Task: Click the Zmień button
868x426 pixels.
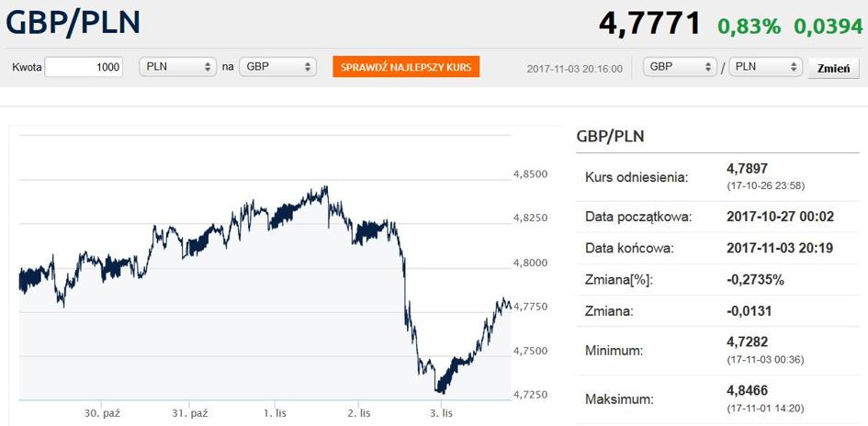Action: pyautogui.click(x=833, y=68)
